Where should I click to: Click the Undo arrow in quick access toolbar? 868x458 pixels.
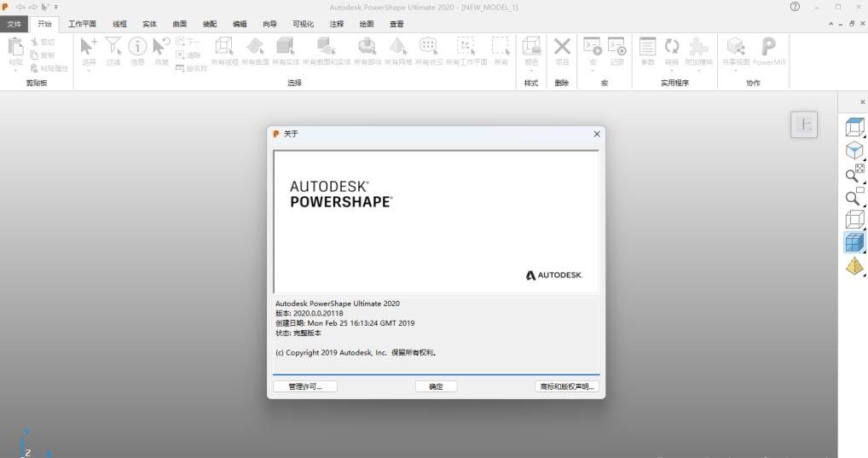pyautogui.click(x=20, y=7)
